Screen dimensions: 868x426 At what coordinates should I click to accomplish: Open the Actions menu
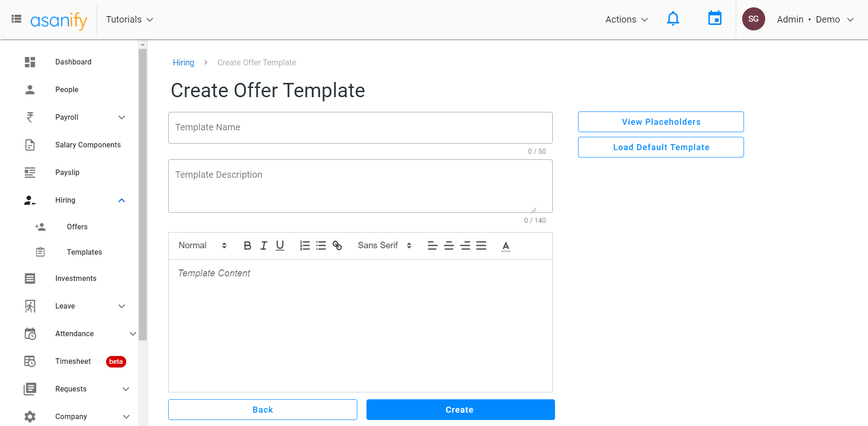[626, 19]
